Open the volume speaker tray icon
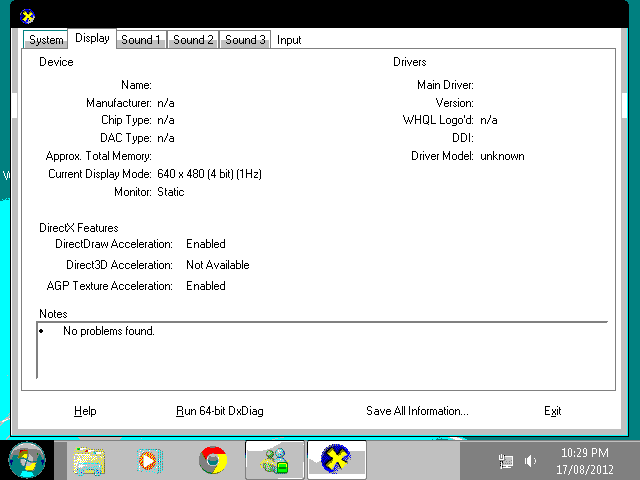 point(530,461)
